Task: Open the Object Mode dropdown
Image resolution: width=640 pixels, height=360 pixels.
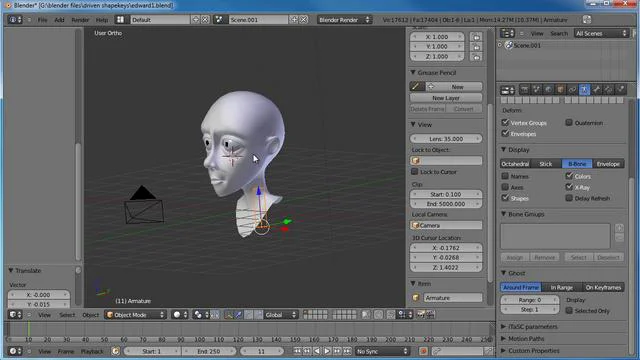Action: pos(136,315)
